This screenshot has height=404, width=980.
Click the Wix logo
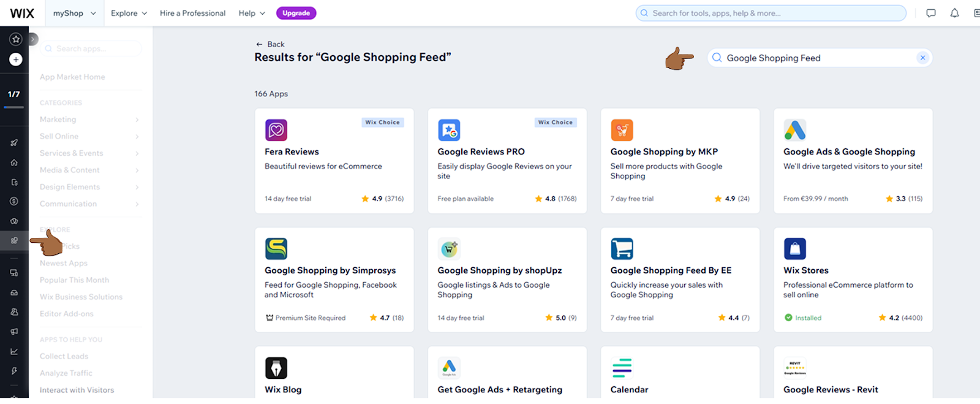22,13
